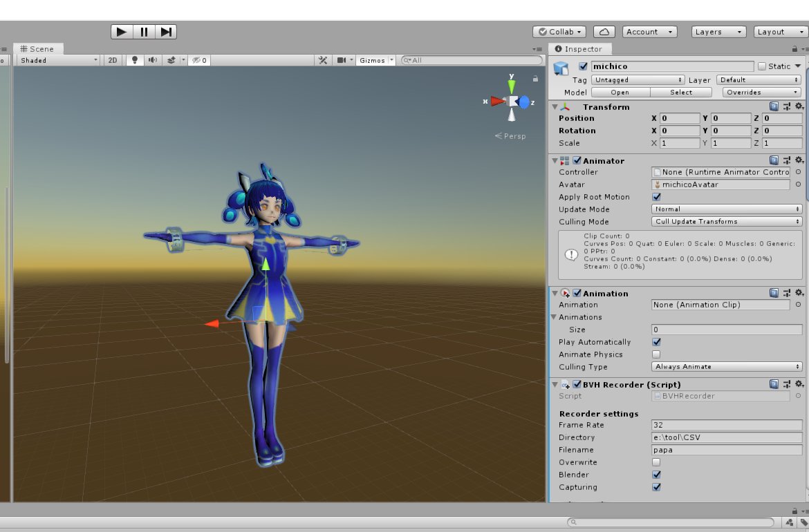
Task: Collapse the Animations list foldout
Action: pos(554,317)
